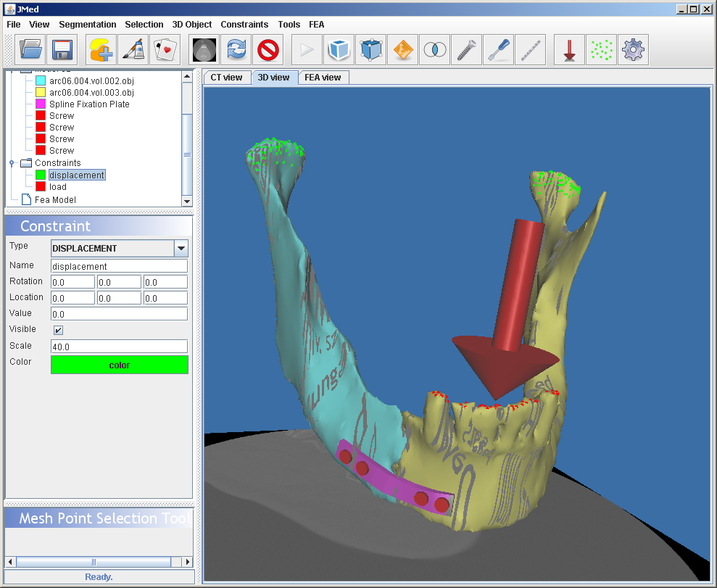Switch to the CT view tab

(x=226, y=78)
